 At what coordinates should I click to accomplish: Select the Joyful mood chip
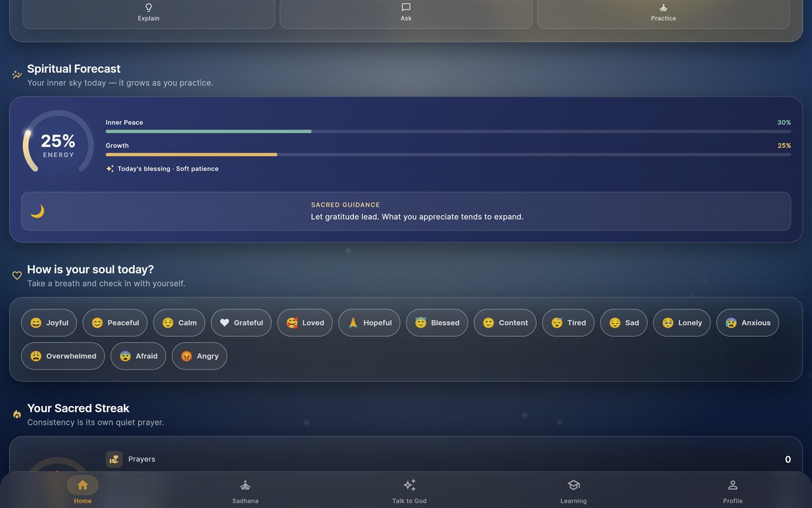[49, 323]
